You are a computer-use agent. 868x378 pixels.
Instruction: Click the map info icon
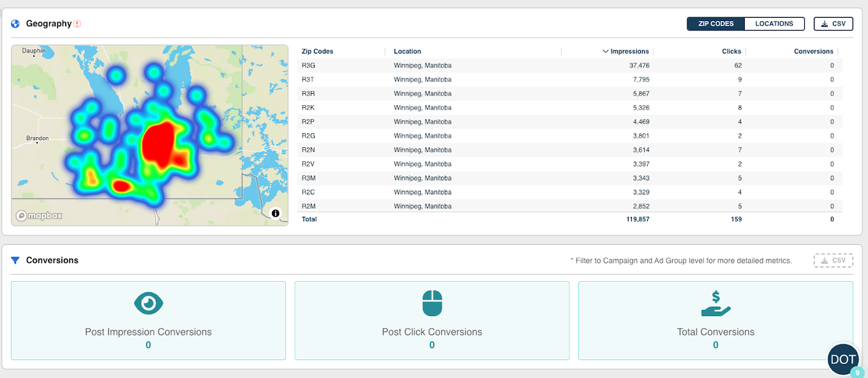[275, 214]
